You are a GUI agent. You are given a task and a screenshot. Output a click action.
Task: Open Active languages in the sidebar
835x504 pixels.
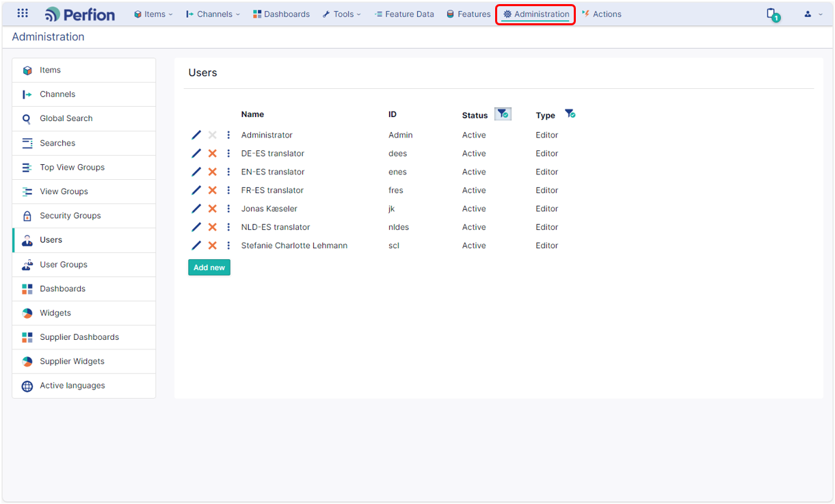84,386
